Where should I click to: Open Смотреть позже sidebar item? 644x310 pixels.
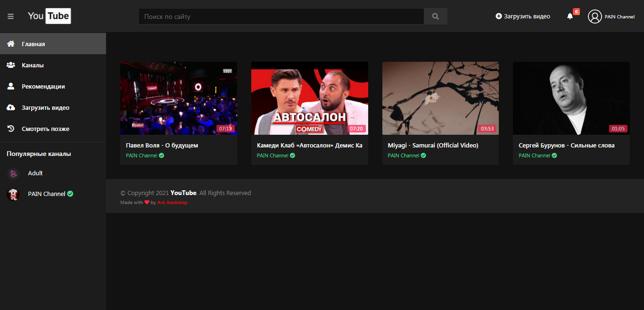pos(53,129)
